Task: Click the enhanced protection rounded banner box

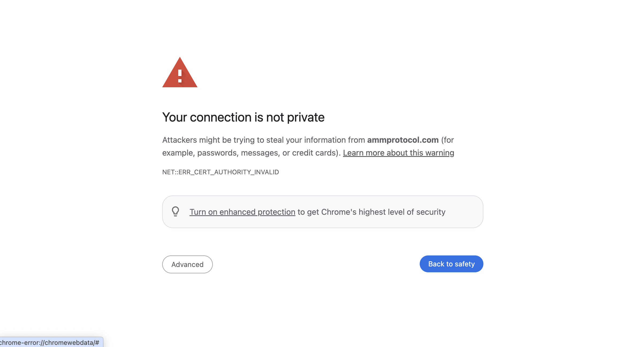Action: tap(322, 212)
